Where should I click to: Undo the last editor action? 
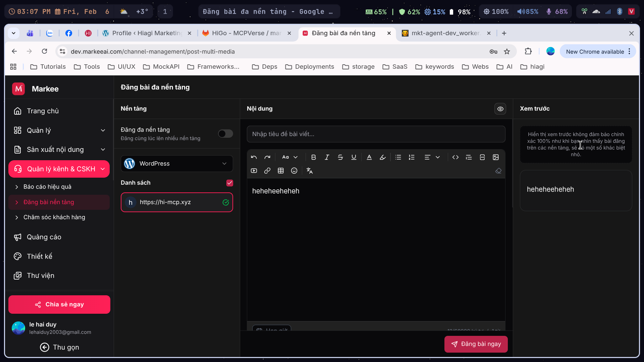pos(254,157)
